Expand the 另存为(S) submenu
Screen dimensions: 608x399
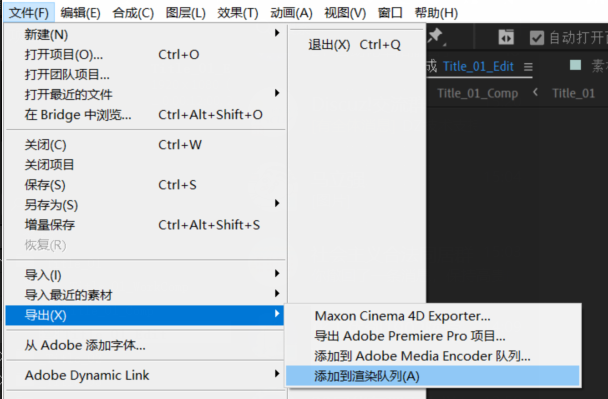click(145, 205)
